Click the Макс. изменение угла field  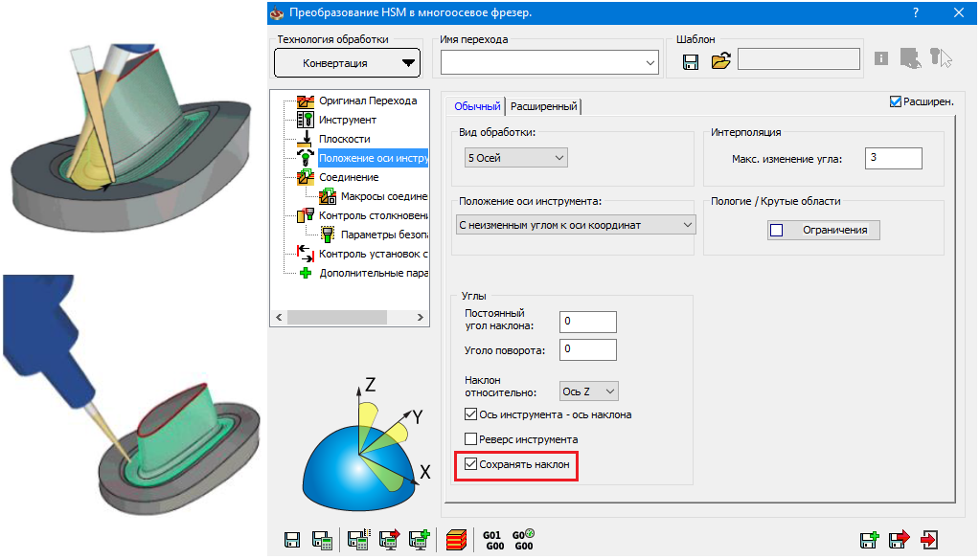coord(894,158)
